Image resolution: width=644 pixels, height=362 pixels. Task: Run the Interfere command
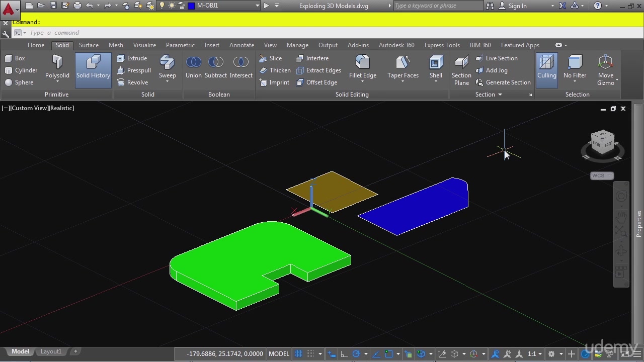[312, 58]
